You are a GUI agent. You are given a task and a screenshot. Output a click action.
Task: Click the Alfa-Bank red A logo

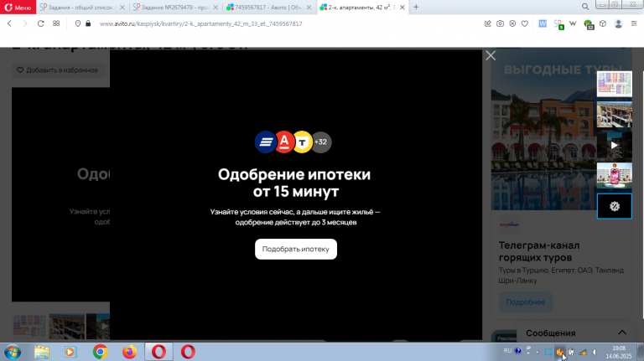click(x=284, y=142)
